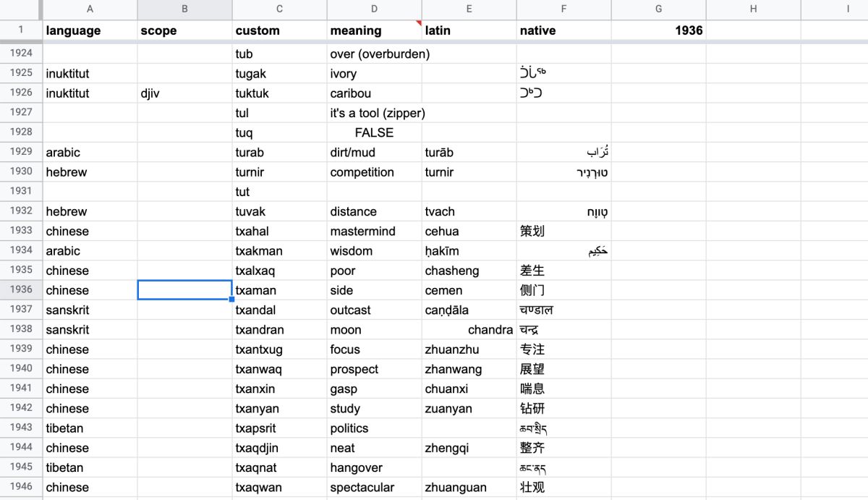Image resolution: width=868 pixels, height=500 pixels.
Task: Select the "it's a tool (zipper)" cell
Action: (375, 113)
